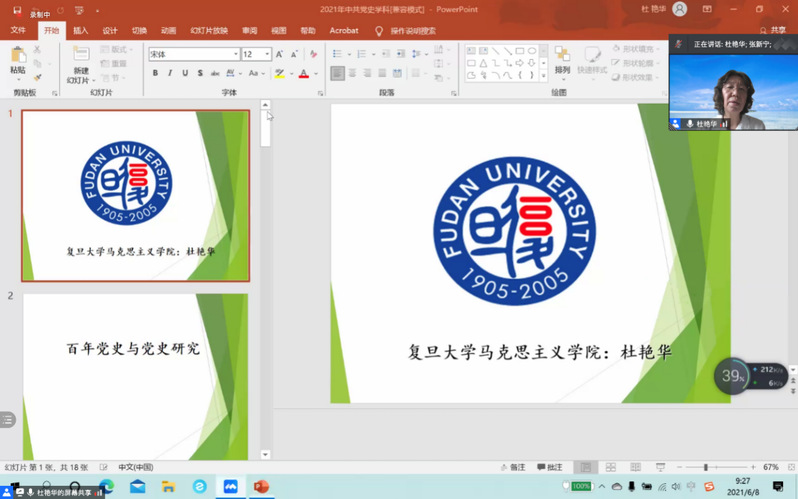
Task: Toggle italic formatting
Action: (x=170, y=74)
